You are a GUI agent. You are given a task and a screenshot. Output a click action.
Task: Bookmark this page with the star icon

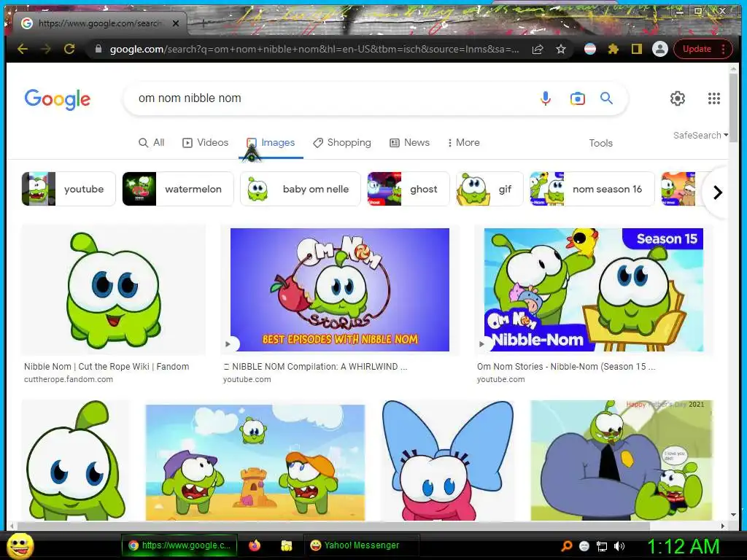coord(561,49)
